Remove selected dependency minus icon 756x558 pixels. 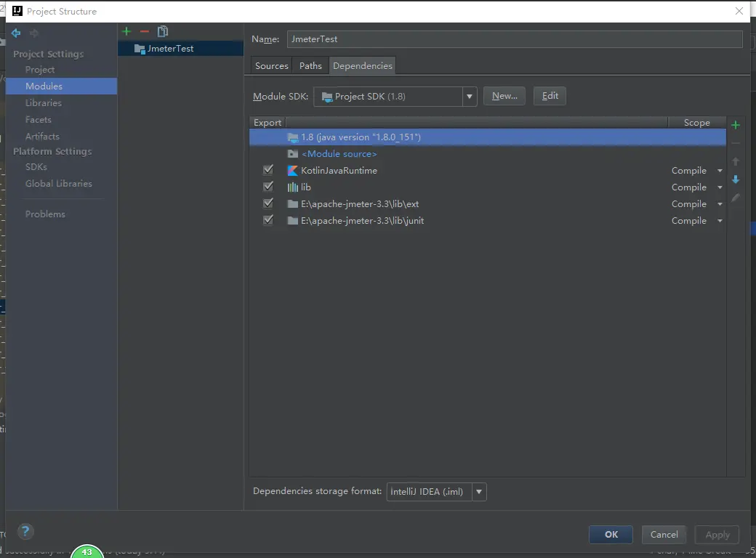coord(735,143)
